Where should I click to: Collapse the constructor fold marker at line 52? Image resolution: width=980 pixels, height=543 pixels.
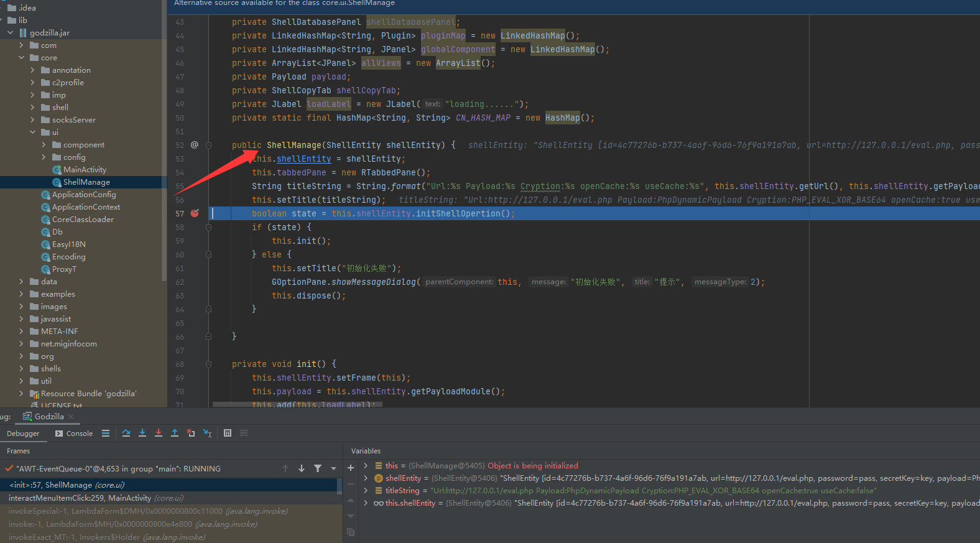click(x=209, y=145)
